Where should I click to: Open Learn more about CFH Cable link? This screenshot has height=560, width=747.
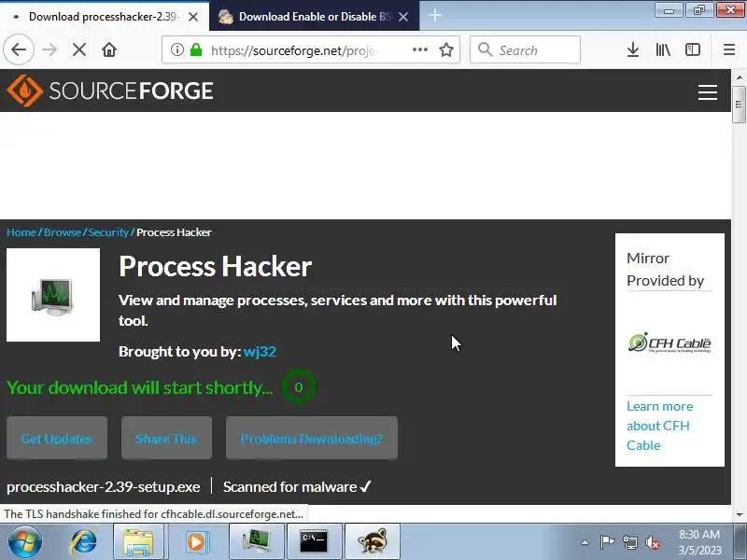click(x=659, y=426)
